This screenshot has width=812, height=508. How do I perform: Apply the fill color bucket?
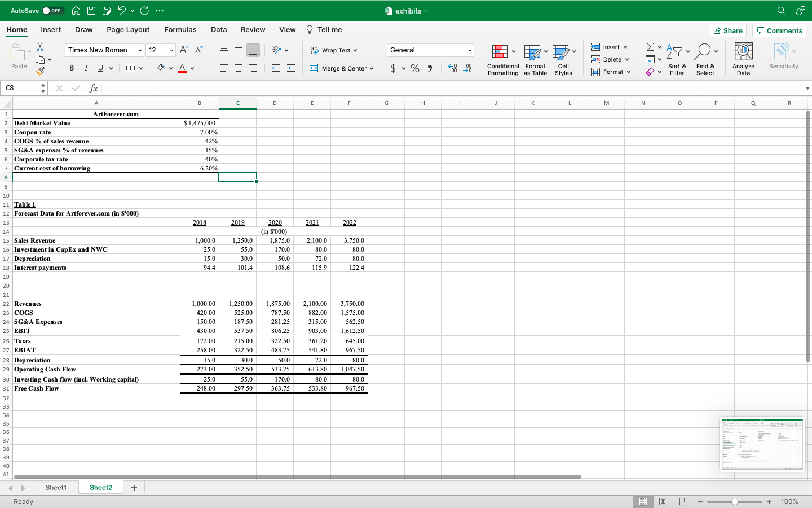(161, 68)
